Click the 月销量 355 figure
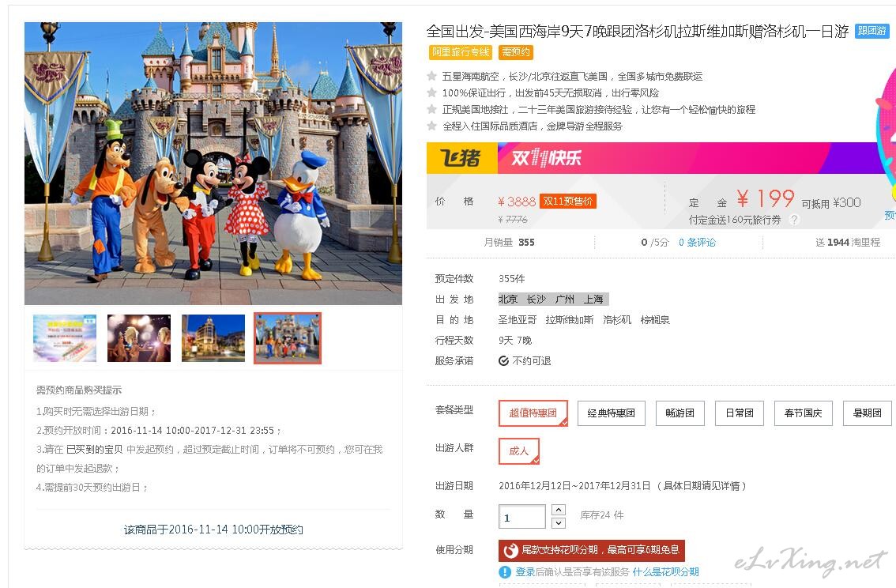 [509, 243]
